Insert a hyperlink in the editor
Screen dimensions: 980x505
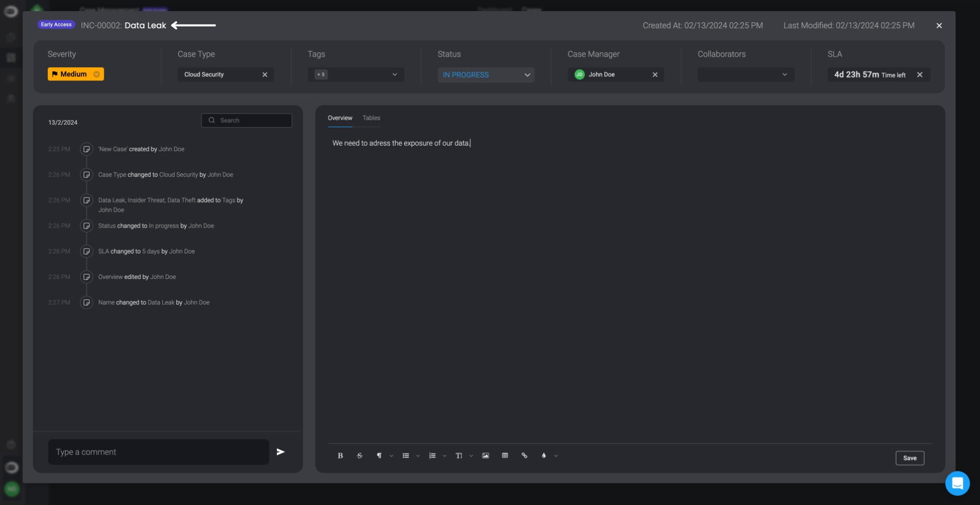point(524,456)
